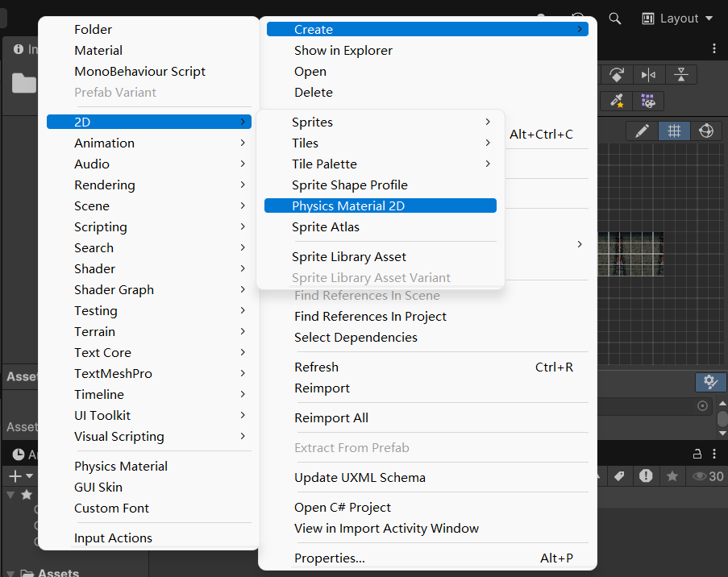Open the Shader Graph submenu
Viewport: 728px width, 577px height.
coord(148,289)
